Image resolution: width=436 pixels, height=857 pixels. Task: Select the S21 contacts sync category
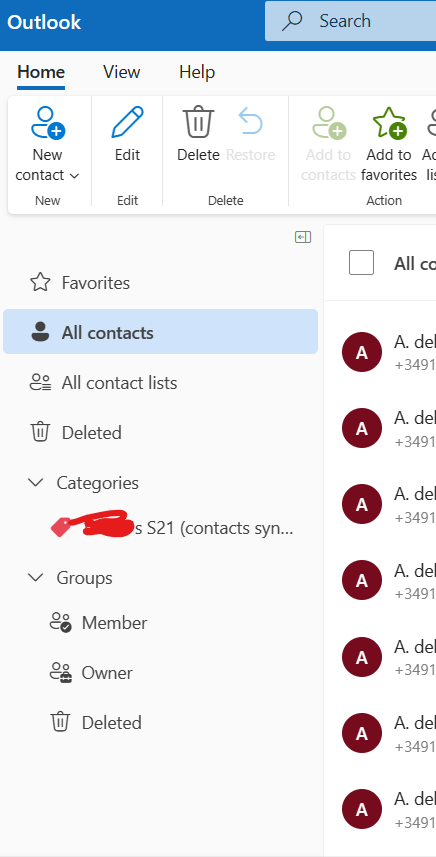(x=173, y=528)
